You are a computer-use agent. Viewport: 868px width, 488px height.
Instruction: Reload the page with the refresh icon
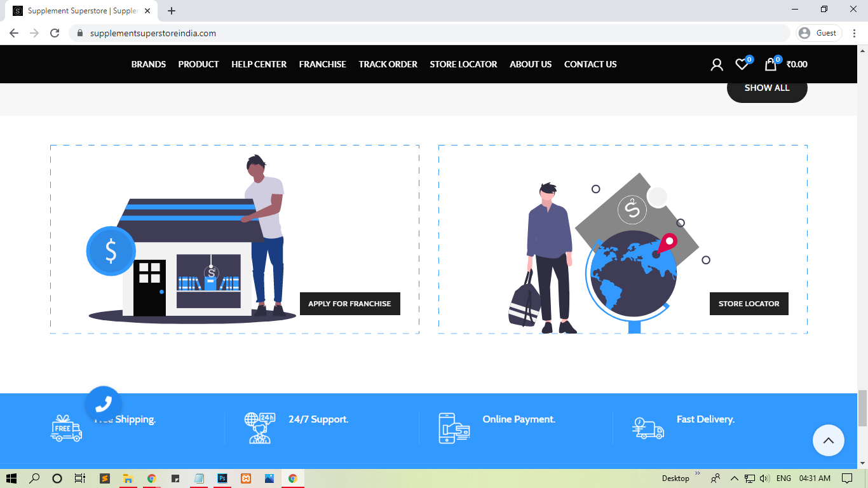point(55,33)
